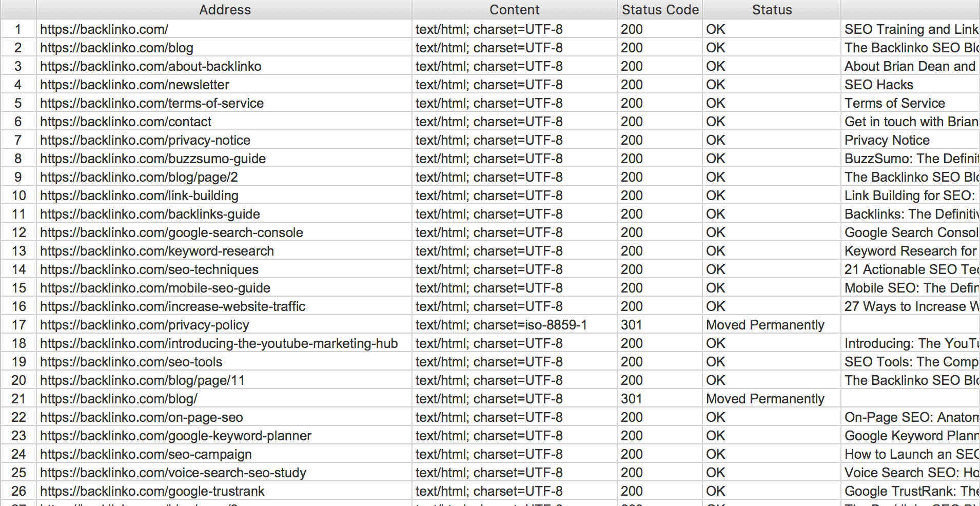
Task: Click the Link Building for SEO title
Action: coord(910,196)
